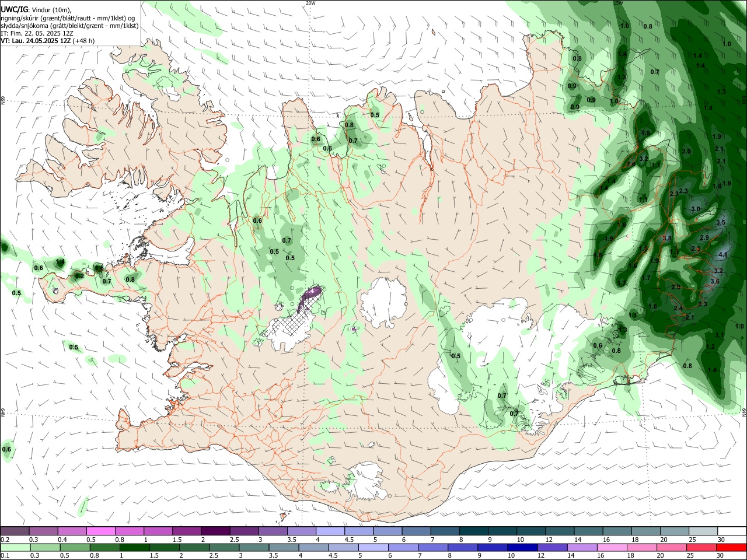747x560 pixels.
Task: Select the 3.5 precipitation value near the east coast
Action: tap(721, 222)
